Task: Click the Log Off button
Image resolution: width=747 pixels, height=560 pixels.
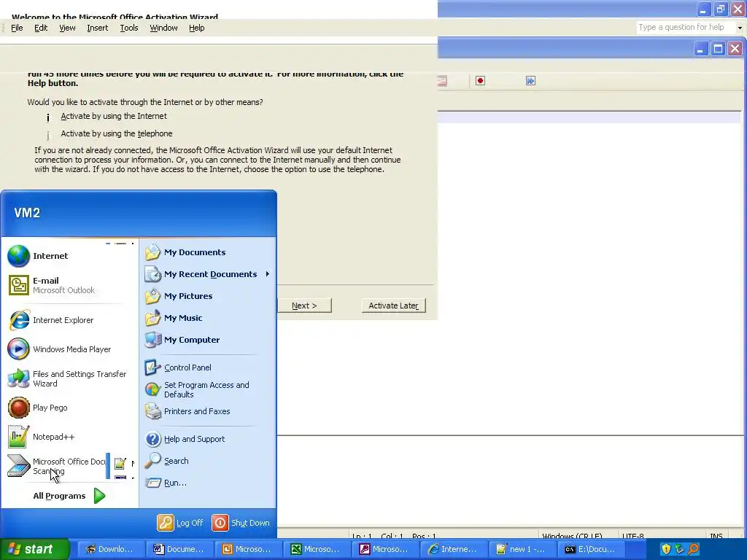Action: [181, 523]
